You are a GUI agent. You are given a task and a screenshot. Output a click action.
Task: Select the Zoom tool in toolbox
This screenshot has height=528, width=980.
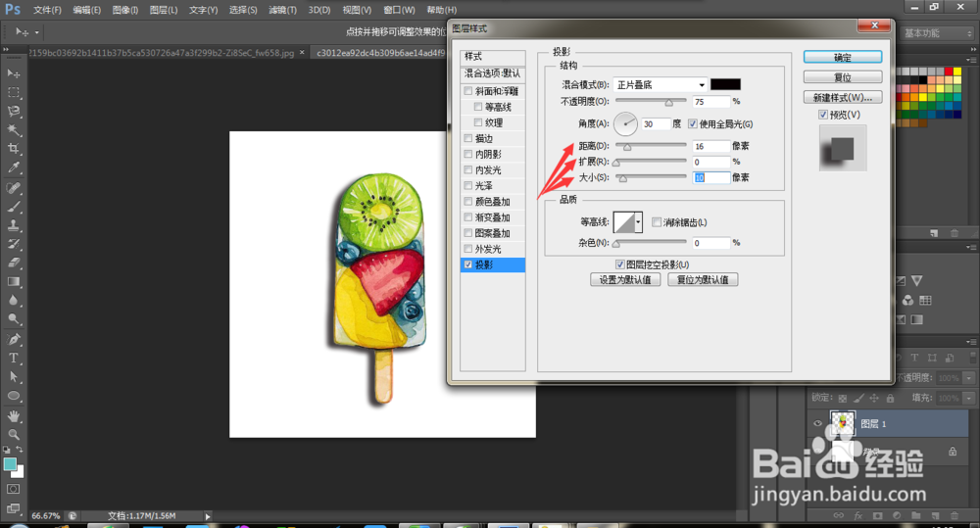[13, 435]
